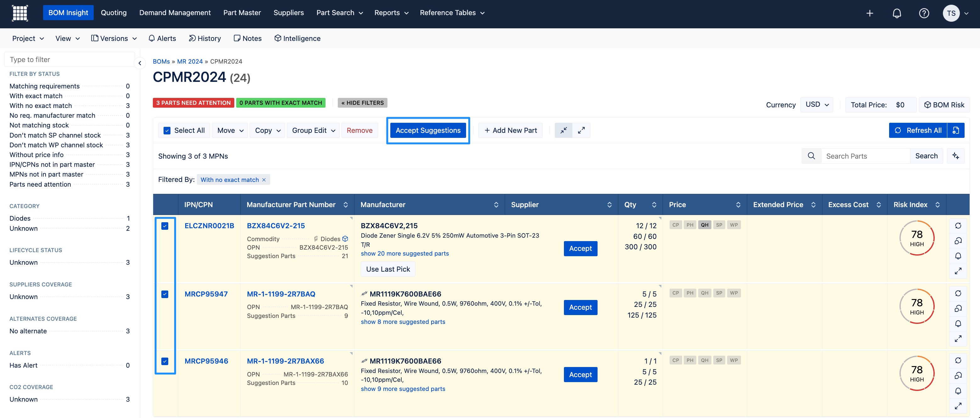Open the BOM Risk button

[x=944, y=105]
